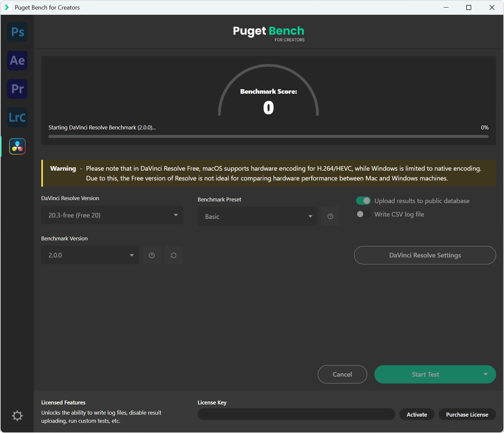Click the Benchmark Preset help icon
The width and height of the screenshot is (504, 433).
[330, 216]
